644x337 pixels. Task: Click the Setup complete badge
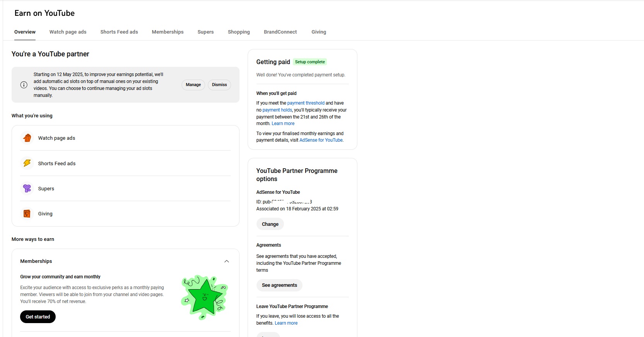[310, 62]
